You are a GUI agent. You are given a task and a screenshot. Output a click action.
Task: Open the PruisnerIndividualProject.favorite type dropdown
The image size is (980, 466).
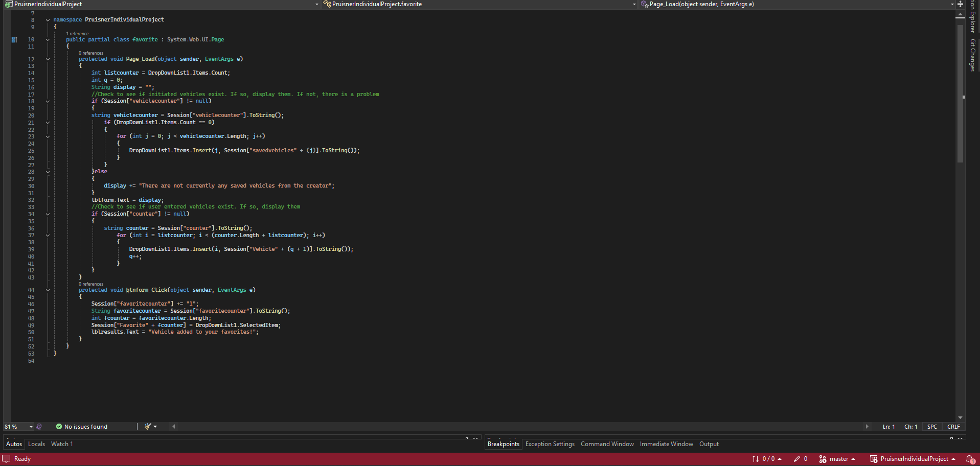pos(480,4)
